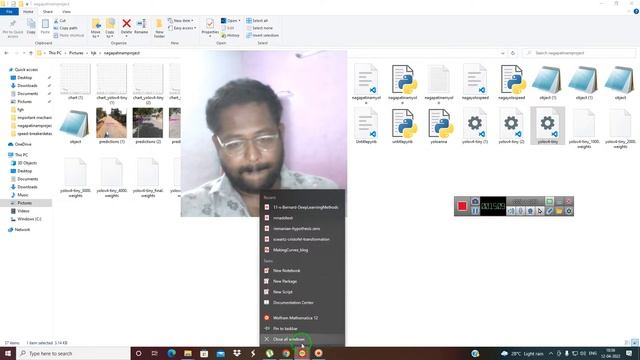Click the search nagapatinamproject input box
The height and width of the screenshot is (360, 640).
click(580, 53)
